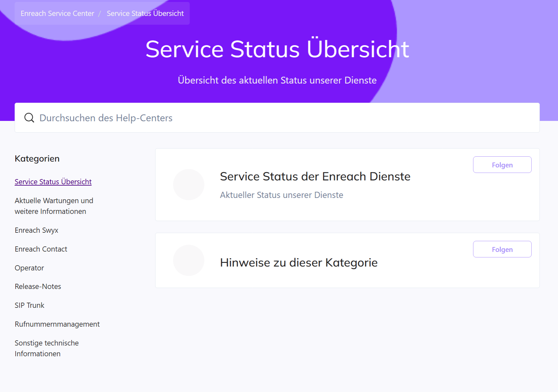
Task: Click the Hinweise zu dieser Kategorie circle icon
Action: pos(189,260)
